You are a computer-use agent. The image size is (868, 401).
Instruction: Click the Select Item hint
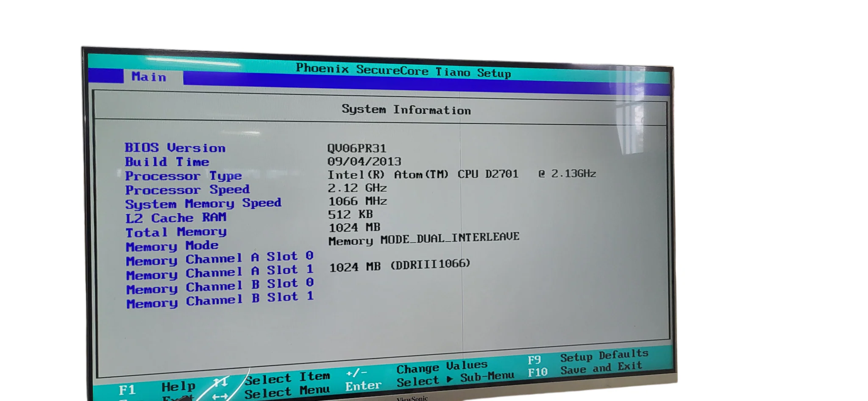click(x=287, y=377)
